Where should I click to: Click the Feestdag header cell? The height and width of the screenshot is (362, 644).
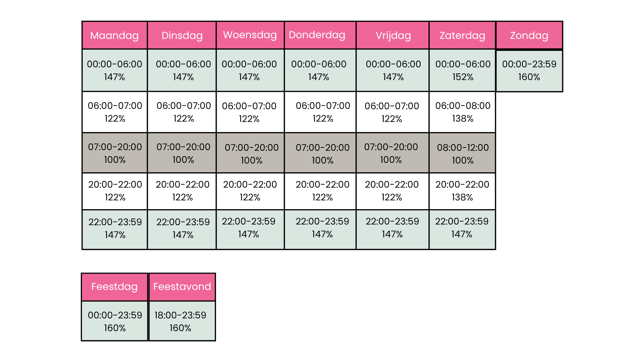click(x=114, y=287)
